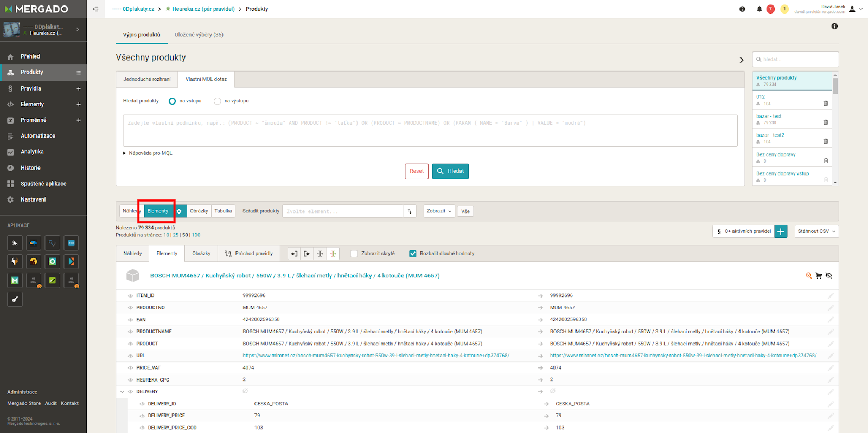Viewport: 868px width, 433px height.
Task: Launch the bull head app in Aplikace
Action: pyautogui.click(x=15, y=262)
